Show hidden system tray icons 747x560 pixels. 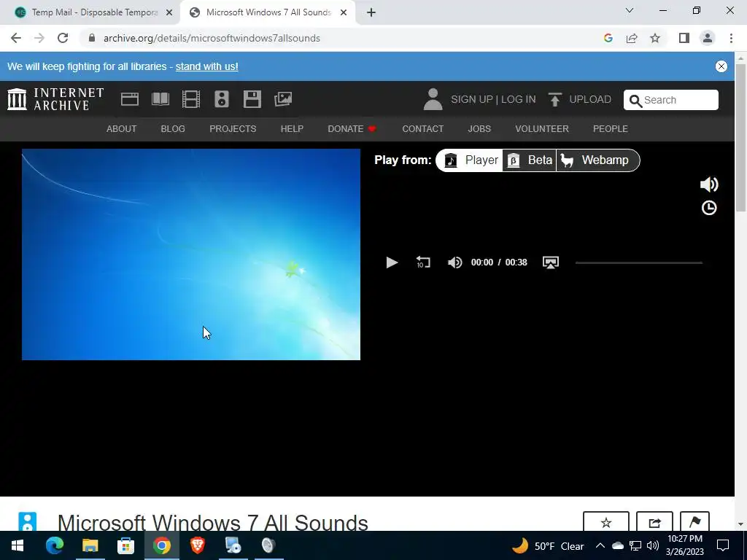[600, 545]
